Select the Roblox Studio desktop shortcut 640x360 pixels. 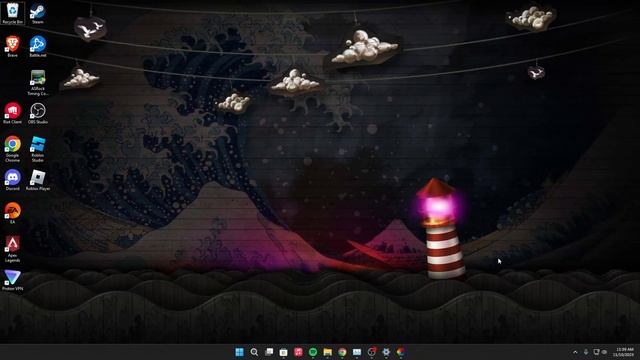click(x=38, y=149)
